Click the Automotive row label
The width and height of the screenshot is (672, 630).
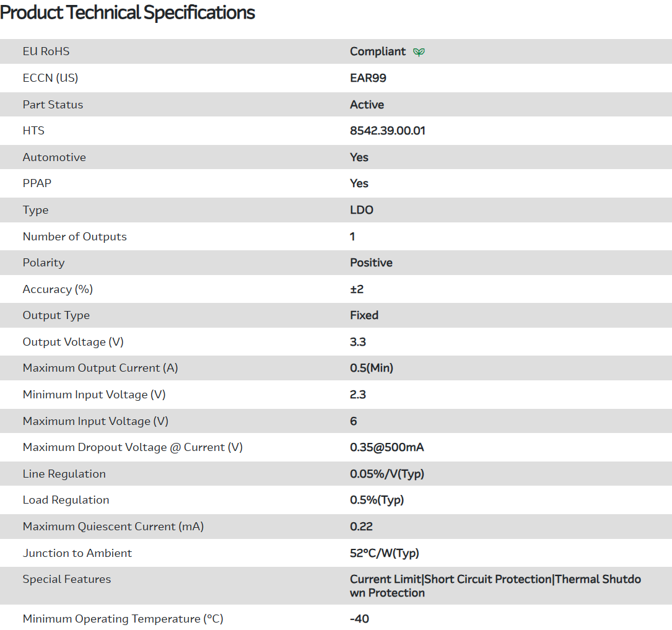tap(55, 157)
